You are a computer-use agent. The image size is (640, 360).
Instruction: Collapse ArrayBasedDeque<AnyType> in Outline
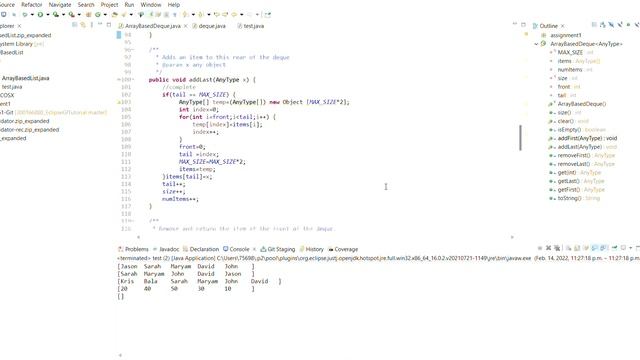coord(536,44)
